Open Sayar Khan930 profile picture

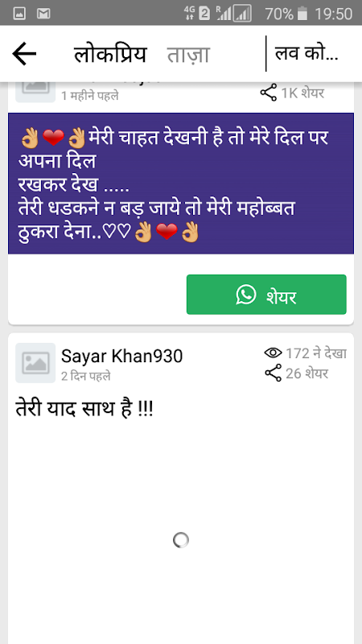pos(35,363)
